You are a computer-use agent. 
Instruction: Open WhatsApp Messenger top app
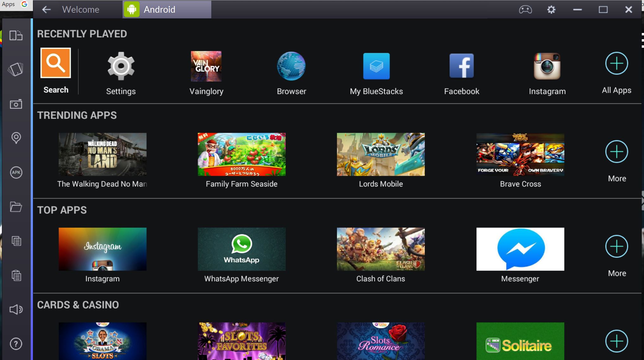click(x=241, y=249)
